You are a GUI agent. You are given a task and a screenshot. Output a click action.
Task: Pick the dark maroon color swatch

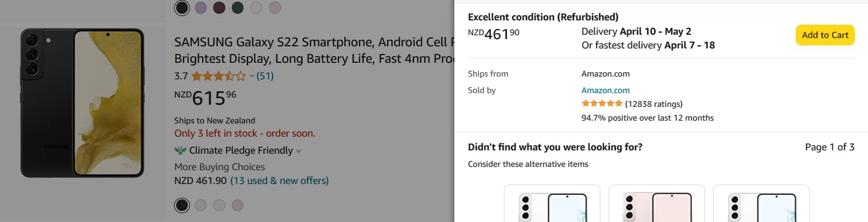click(x=219, y=8)
